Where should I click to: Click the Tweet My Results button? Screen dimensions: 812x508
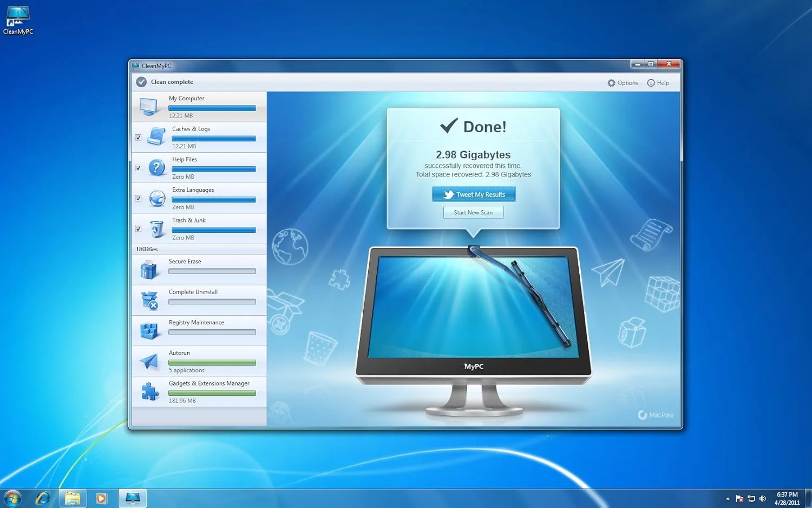coord(473,194)
